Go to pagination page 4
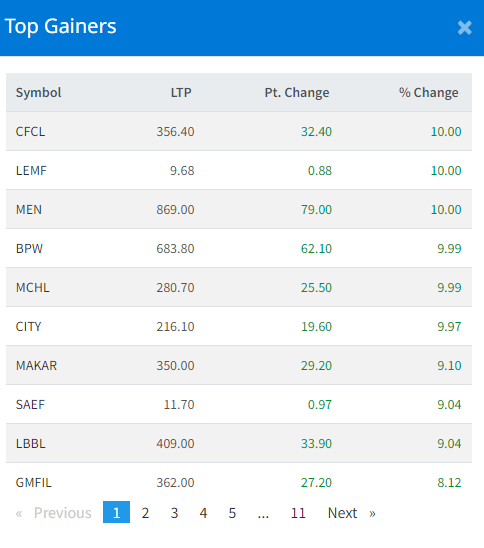 (x=203, y=513)
